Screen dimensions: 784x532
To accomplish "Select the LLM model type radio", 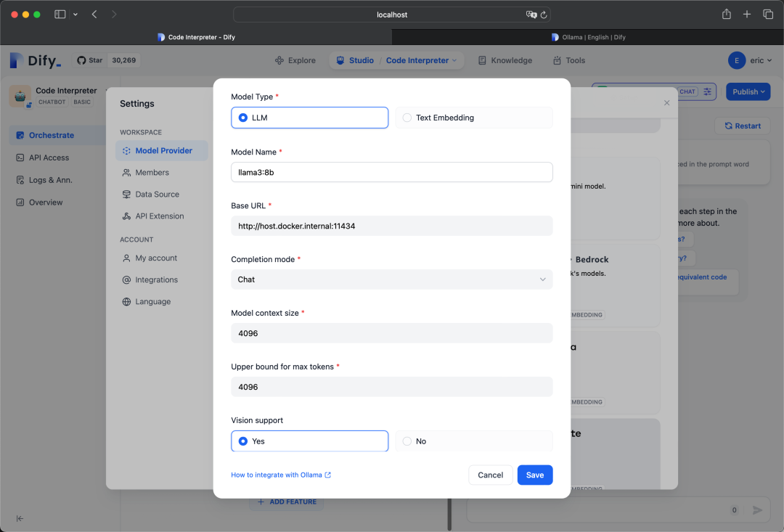I will point(309,118).
